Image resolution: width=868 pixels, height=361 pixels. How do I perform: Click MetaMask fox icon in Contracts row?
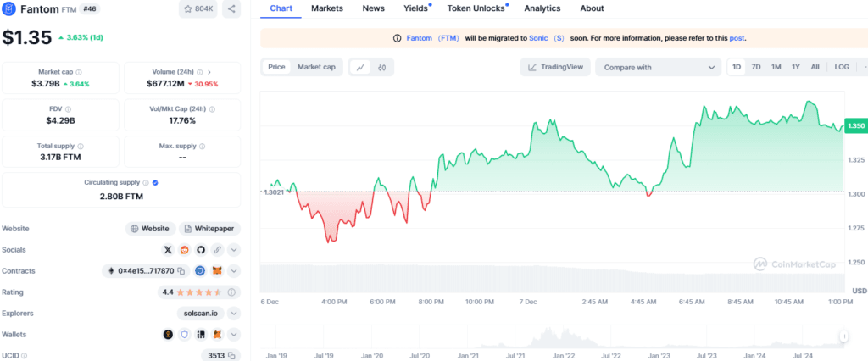(218, 271)
